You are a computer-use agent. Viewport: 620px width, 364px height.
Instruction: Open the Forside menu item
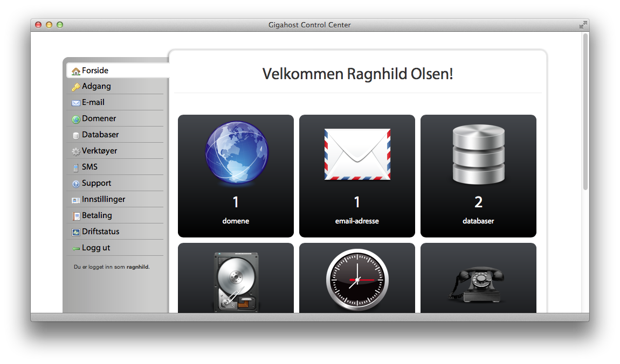(x=118, y=71)
